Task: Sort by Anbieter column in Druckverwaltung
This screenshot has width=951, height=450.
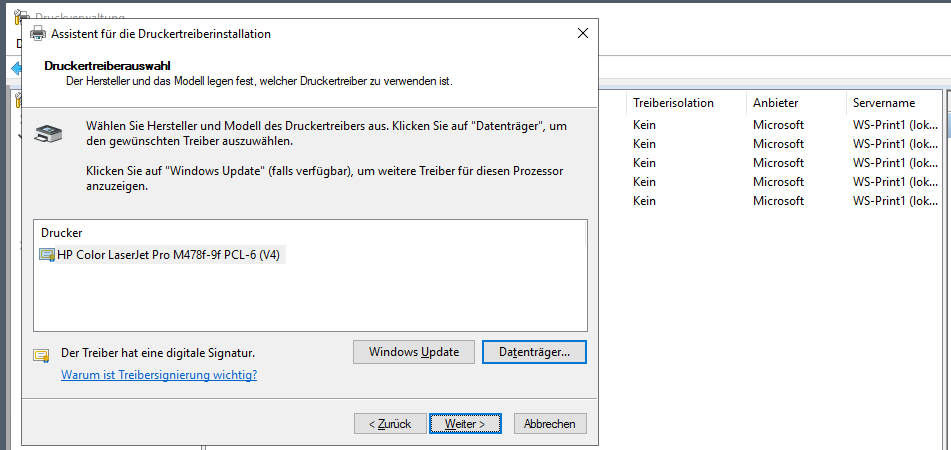Action: coord(795,103)
